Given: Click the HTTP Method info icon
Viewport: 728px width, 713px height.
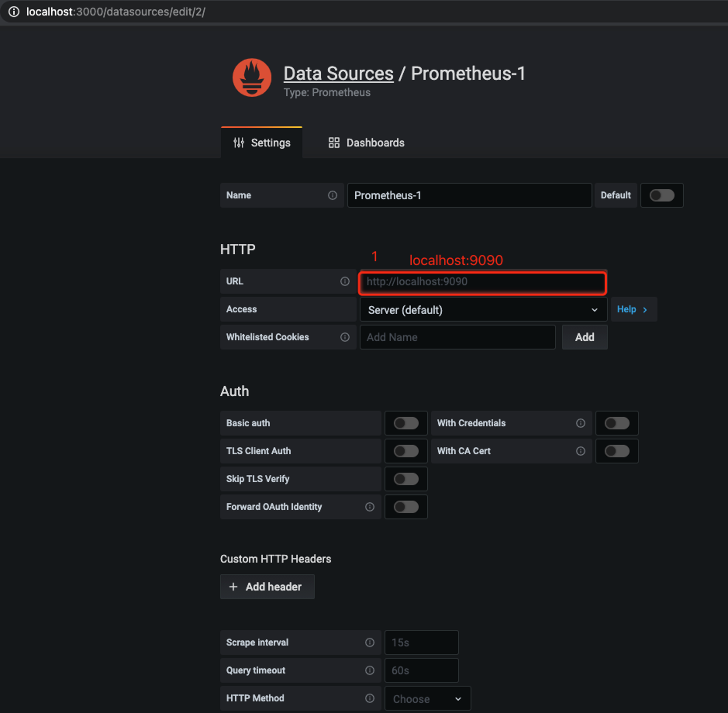Looking at the screenshot, I should [x=369, y=698].
